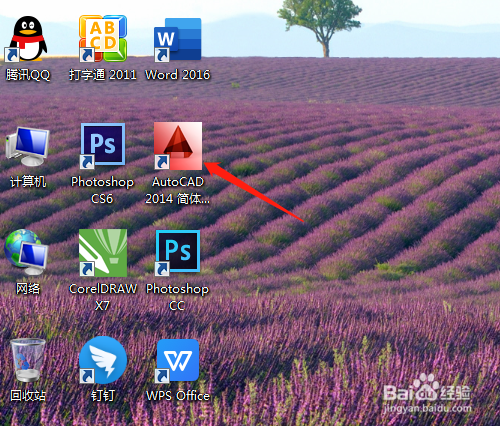This screenshot has width=500, height=426.
Task: Select the CorelDRAW X7 shortcut icon
Action: [103, 253]
